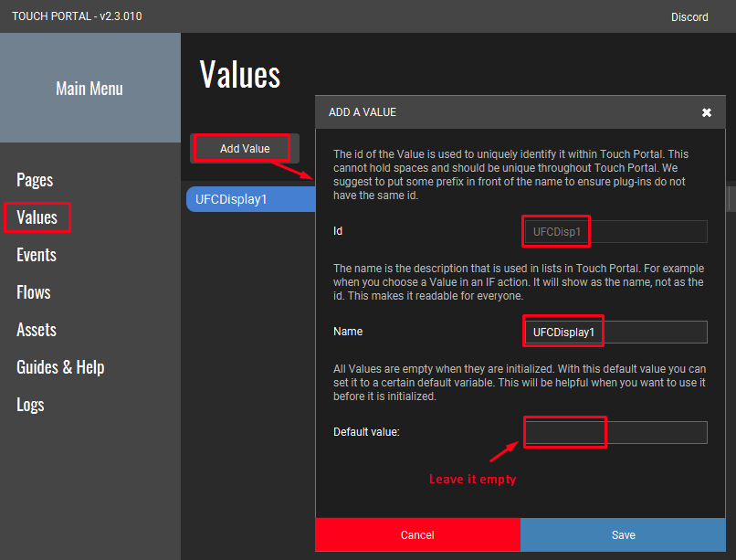Select the UFCDisplay1 value entry
This screenshot has width=736, height=560.
tap(250, 199)
